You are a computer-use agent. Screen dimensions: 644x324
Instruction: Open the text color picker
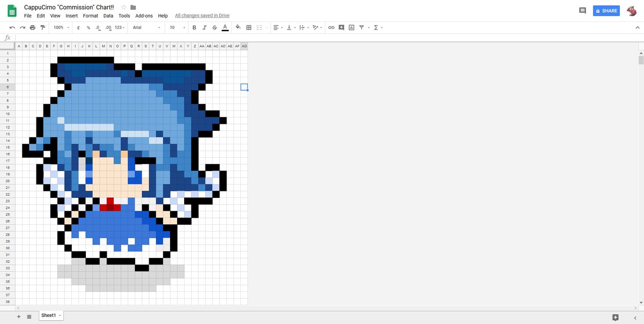point(225,27)
